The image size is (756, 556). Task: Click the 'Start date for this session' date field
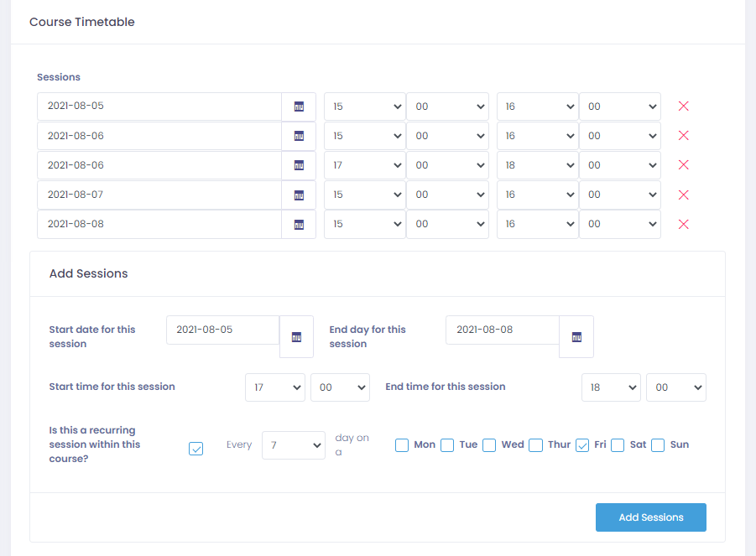click(x=222, y=330)
